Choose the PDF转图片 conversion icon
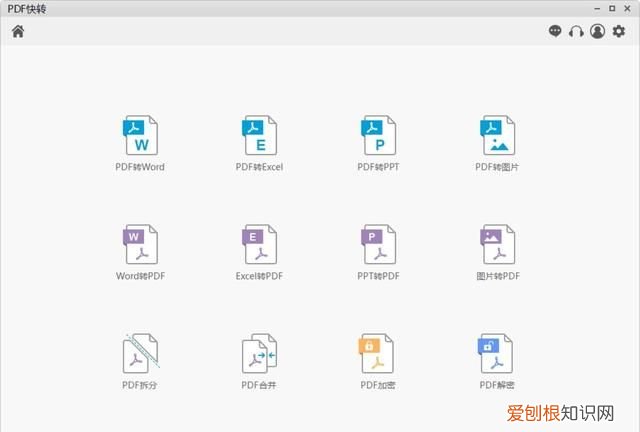The image size is (640, 432). 498,135
